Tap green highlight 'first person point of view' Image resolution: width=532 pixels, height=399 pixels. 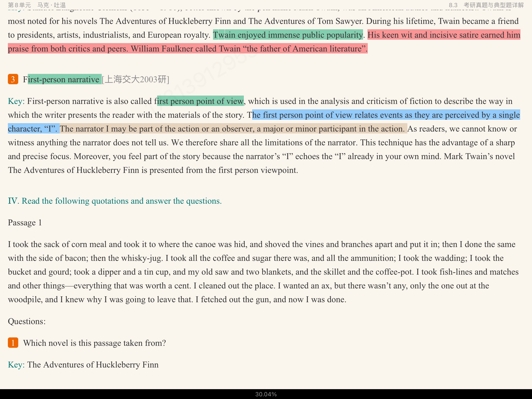200,101
